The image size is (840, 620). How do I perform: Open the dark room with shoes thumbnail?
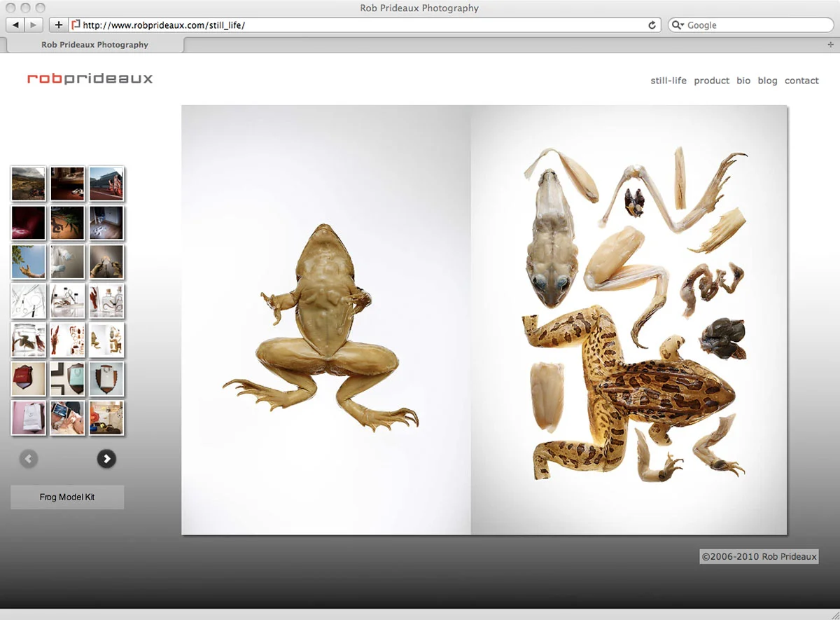pos(67,184)
